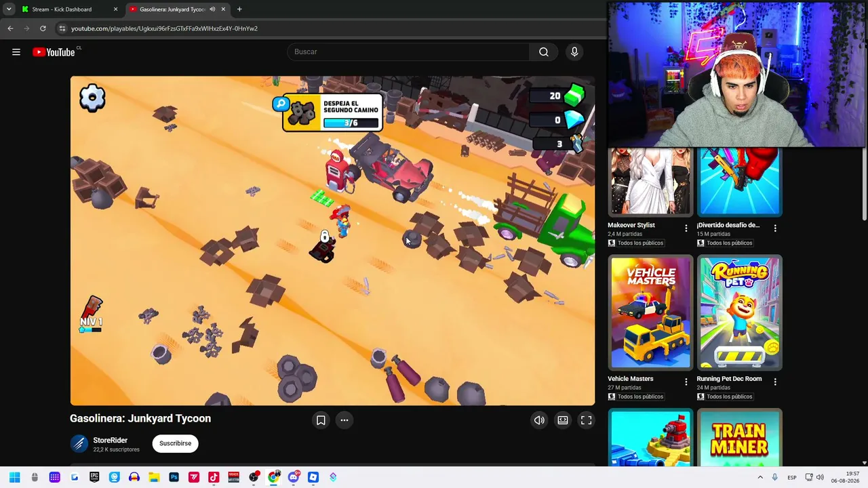Viewport: 868px width, 488px height.
Task: Open options for the Makeover Stylist card
Action: [x=686, y=228]
